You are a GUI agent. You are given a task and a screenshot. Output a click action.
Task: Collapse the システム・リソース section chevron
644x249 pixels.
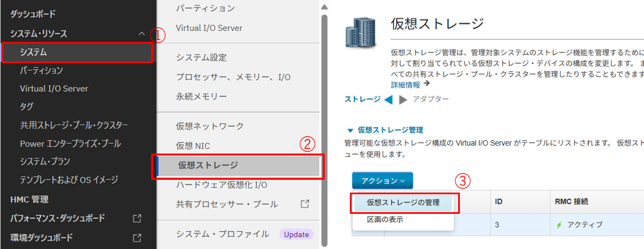point(142,33)
